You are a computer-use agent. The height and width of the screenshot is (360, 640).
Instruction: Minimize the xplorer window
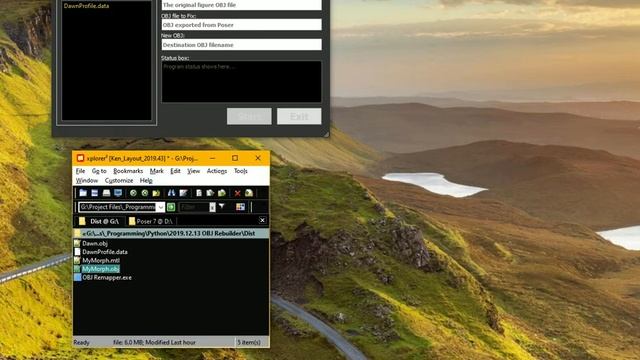click(x=212, y=158)
